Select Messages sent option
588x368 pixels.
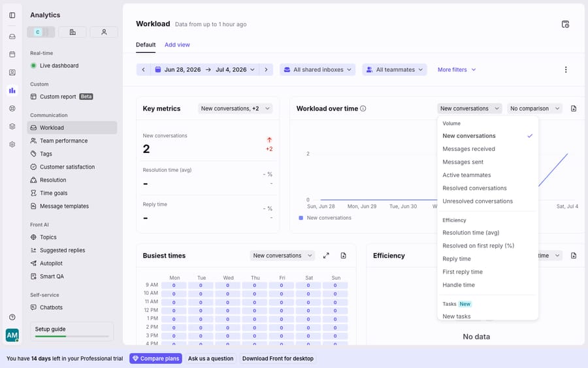pos(487,162)
